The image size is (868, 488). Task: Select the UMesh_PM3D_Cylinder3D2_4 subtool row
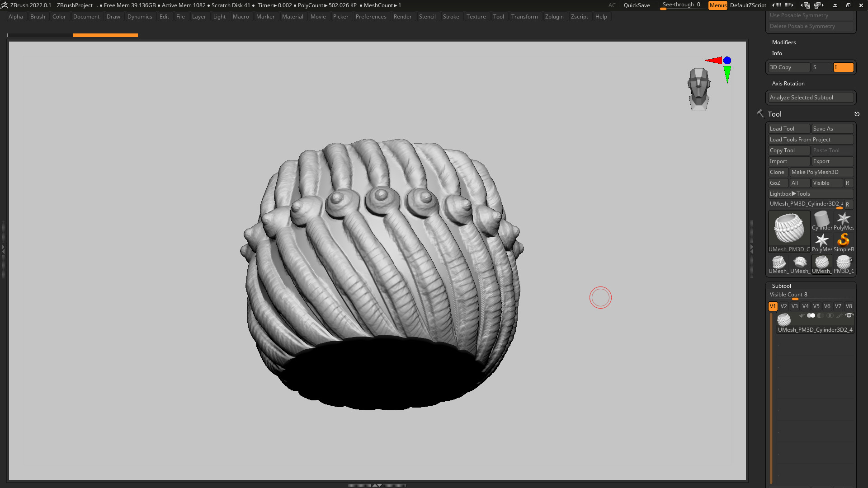click(x=815, y=323)
